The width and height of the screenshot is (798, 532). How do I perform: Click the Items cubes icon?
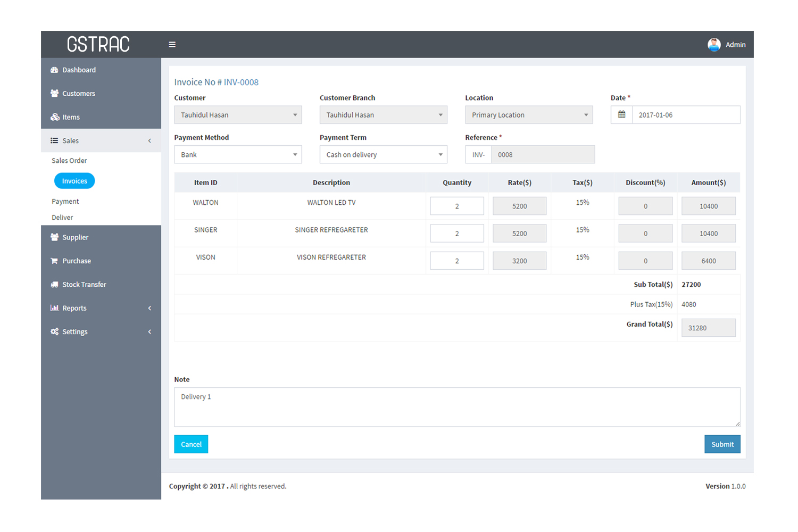click(x=54, y=117)
